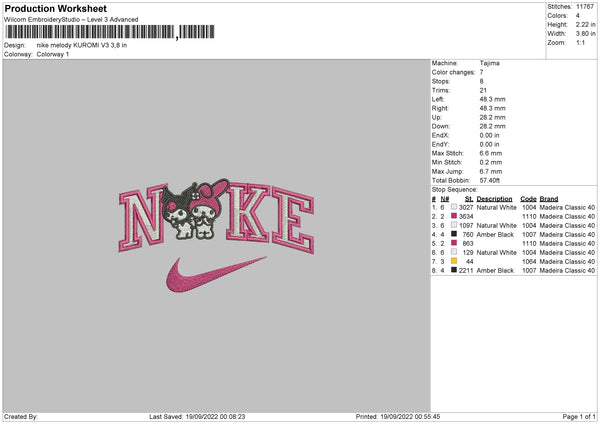The width and height of the screenshot is (600, 424).
Task: Click Max Stitch value '6.6 mm'
Action: (x=491, y=153)
